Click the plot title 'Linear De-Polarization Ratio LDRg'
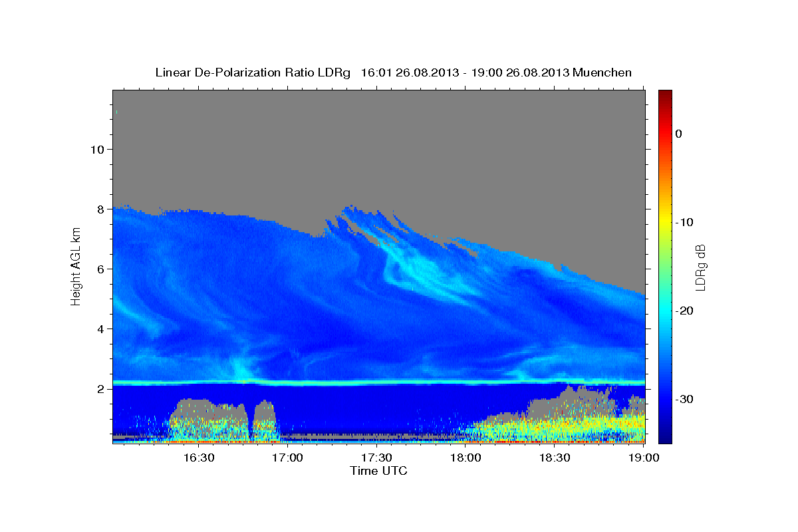Viewport: 798px width, 532px height. (252, 72)
